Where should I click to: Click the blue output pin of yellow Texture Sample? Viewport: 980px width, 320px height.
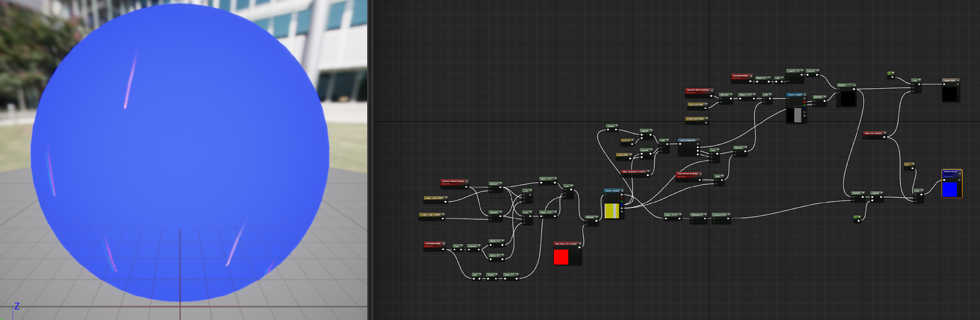pyautogui.click(x=622, y=205)
